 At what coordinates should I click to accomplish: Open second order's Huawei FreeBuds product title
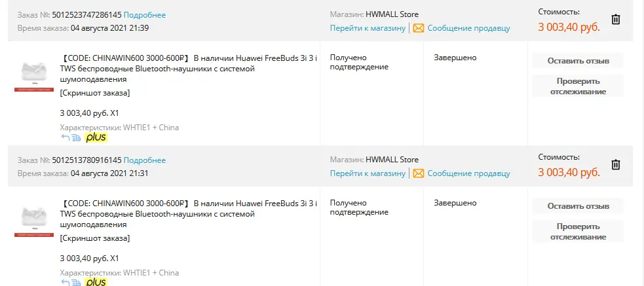tap(189, 214)
